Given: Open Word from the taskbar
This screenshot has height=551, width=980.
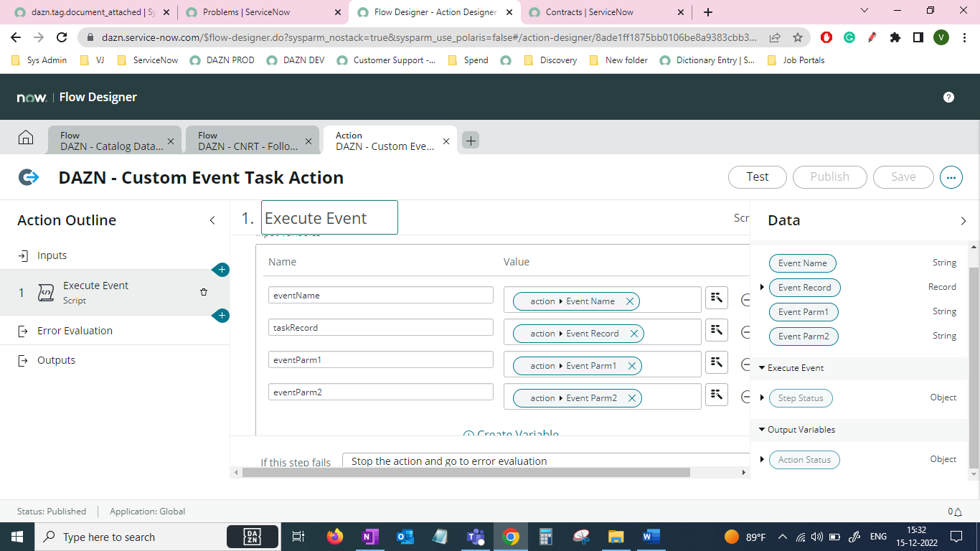Looking at the screenshot, I should click(x=651, y=537).
